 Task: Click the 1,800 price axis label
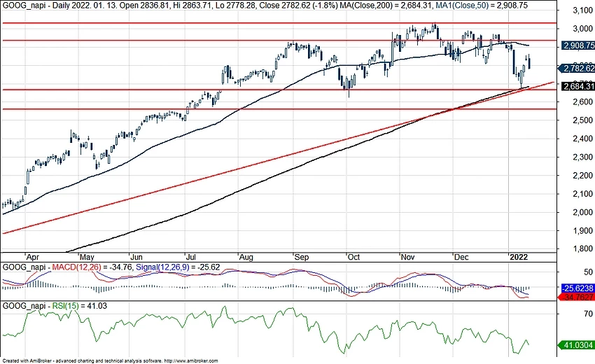click(x=582, y=249)
